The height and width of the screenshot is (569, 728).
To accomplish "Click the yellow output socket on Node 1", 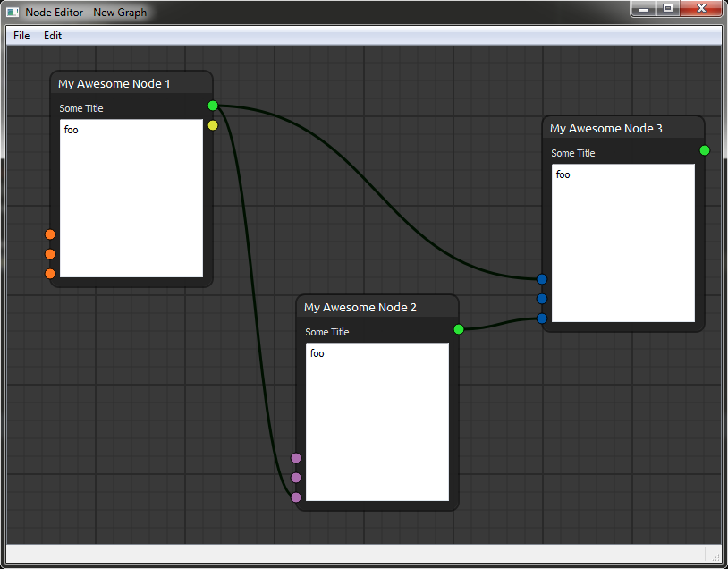I will coord(213,125).
